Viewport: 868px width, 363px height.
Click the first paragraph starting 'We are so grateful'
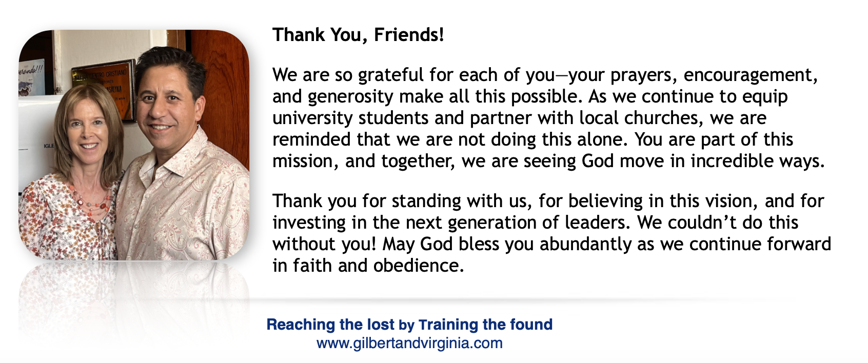pyautogui.click(x=548, y=118)
